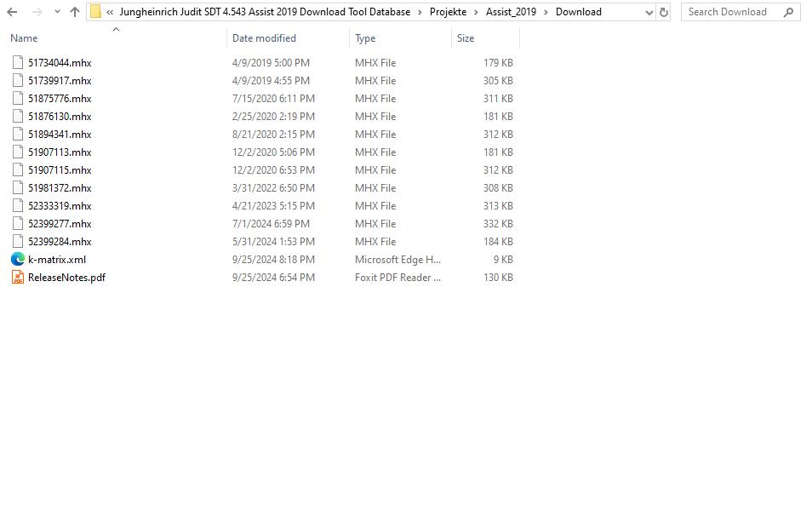812x505 pixels.
Task: Click size 179 KB cell
Action: 498,63
